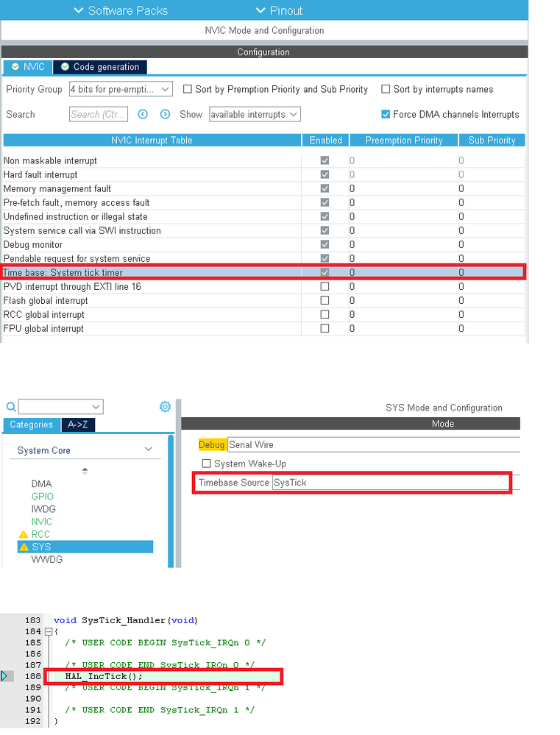Select the A->Z tab
Viewport: 560px width, 735px height.
(x=78, y=425)
